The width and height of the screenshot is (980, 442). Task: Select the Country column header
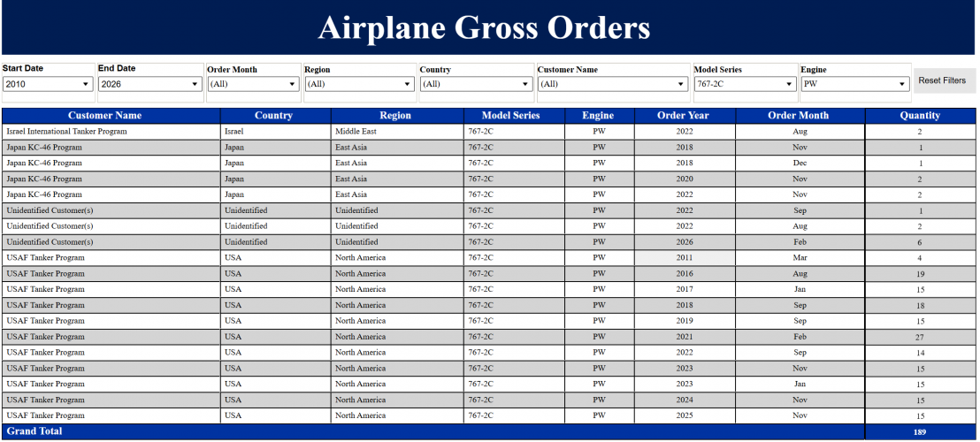(x=276, y=116)
